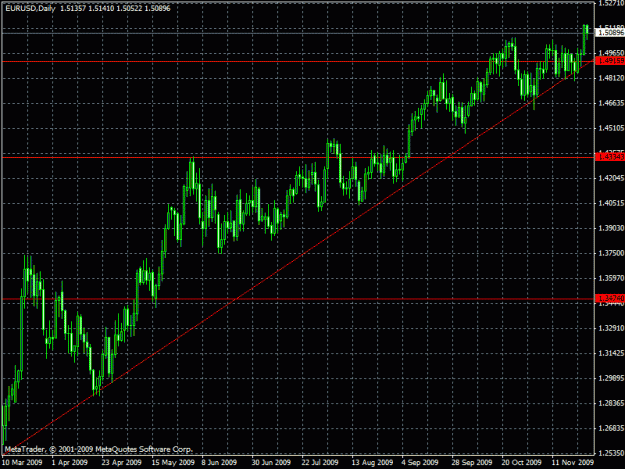
Task: Click the 1 Apr 2009 date label
Action: (x=70, y=463)
